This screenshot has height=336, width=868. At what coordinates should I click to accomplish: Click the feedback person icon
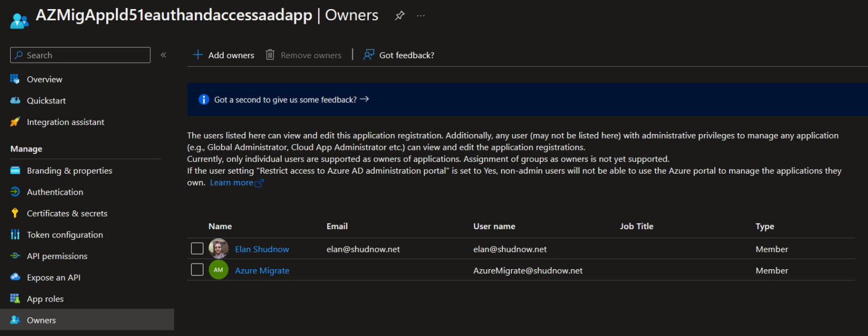click(369, 55)
